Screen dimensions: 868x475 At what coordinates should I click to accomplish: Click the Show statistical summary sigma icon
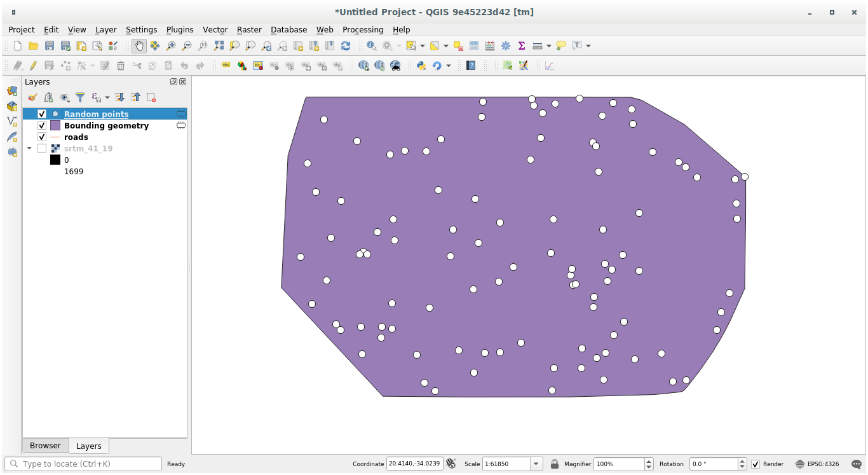pos(522,46)
